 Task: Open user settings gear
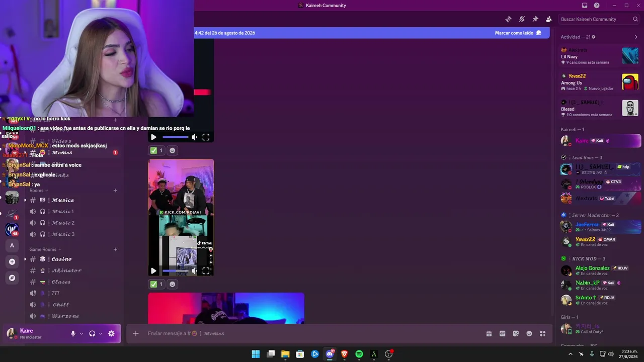[x=111, y=334]
